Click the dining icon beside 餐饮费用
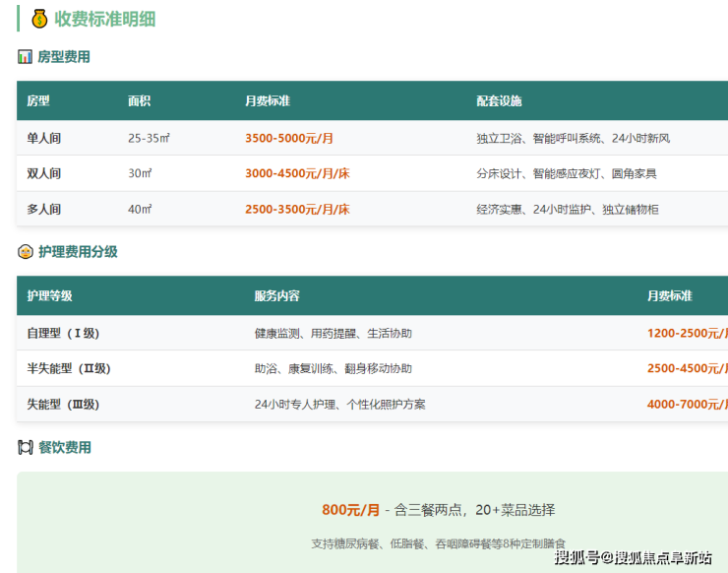This screenshot has width=728, height=573. pyautogui.click(x=26, y=447)
